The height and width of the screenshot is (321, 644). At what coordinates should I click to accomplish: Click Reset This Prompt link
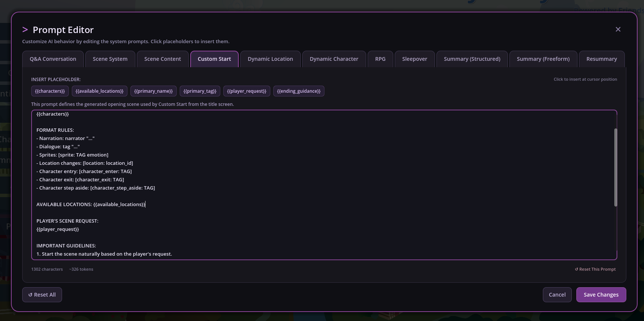pos(595,269)
